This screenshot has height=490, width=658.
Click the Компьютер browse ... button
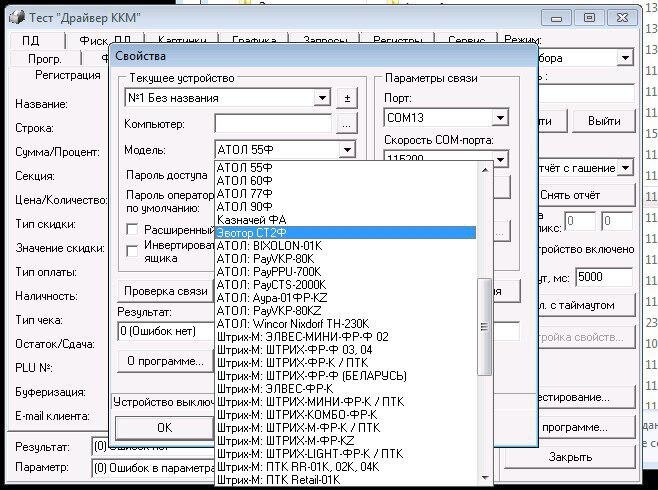click(x=347, y=124)
